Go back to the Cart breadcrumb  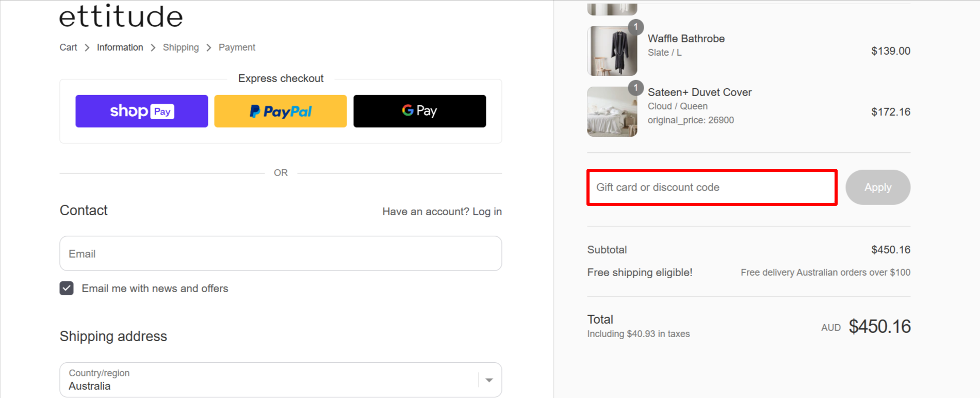pyautogui.click(x=68, y=47)
